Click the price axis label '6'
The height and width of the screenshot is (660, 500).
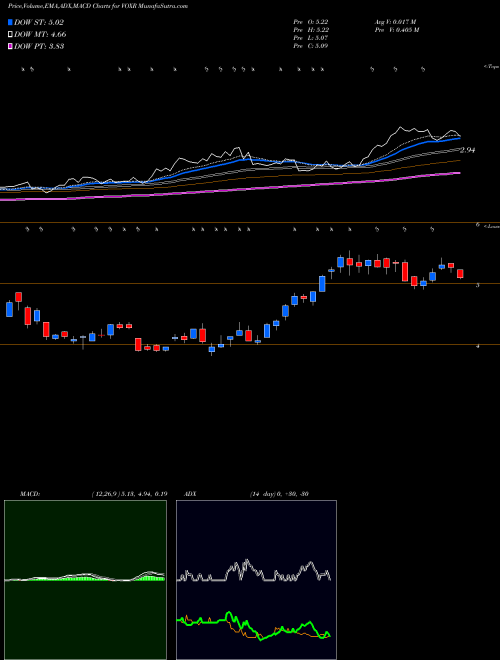478,225
